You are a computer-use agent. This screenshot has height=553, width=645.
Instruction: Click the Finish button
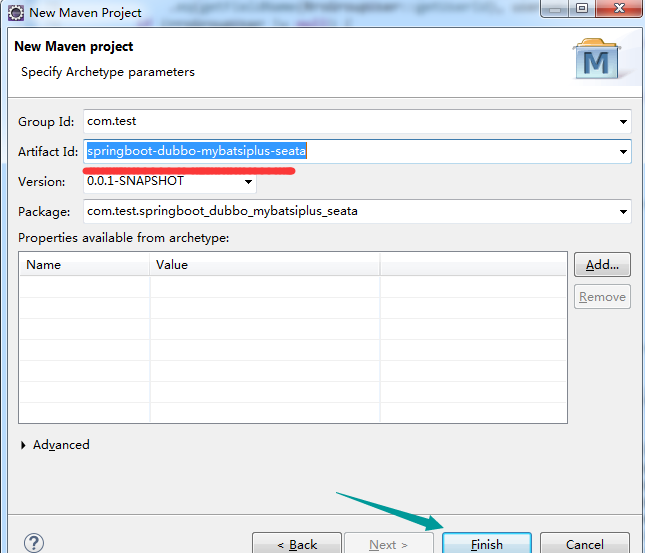coord(486,544)
